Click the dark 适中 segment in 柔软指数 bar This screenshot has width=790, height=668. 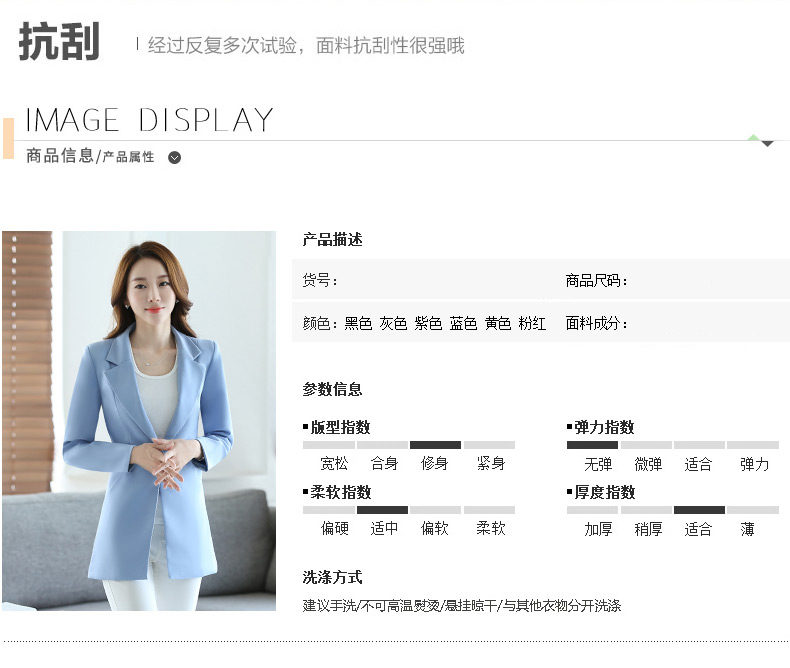pyautogui.click(x=382, y=510)
